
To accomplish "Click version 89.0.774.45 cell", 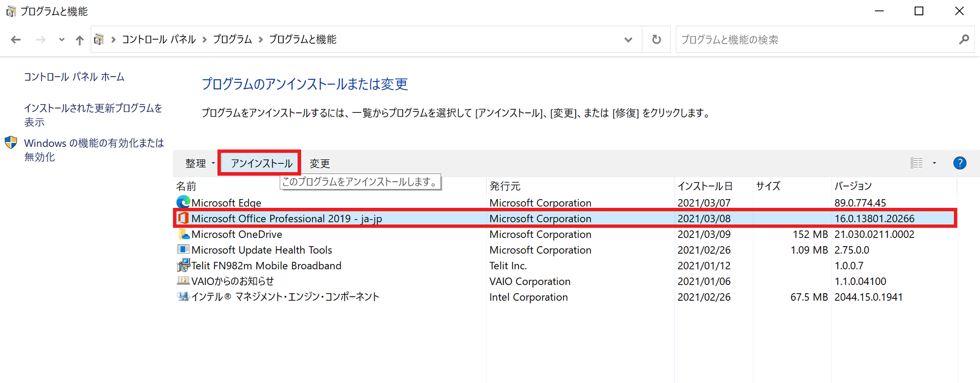I will pos(860,203).
